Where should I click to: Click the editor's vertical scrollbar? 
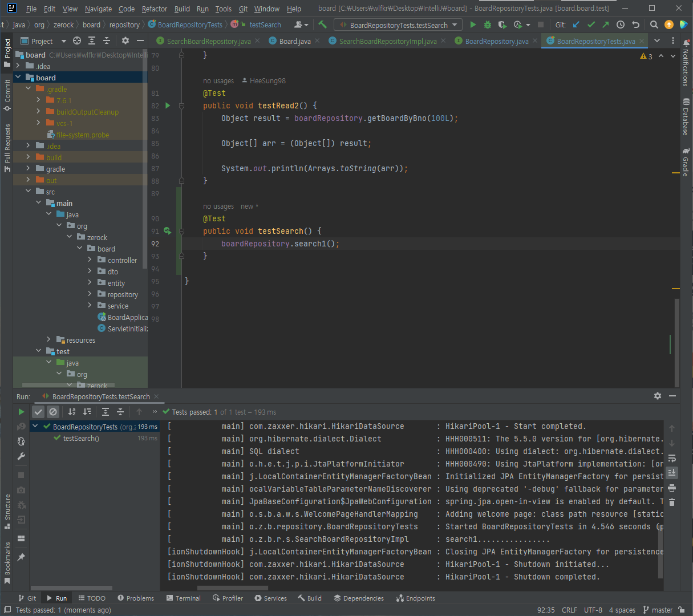[x=676, y=342]
